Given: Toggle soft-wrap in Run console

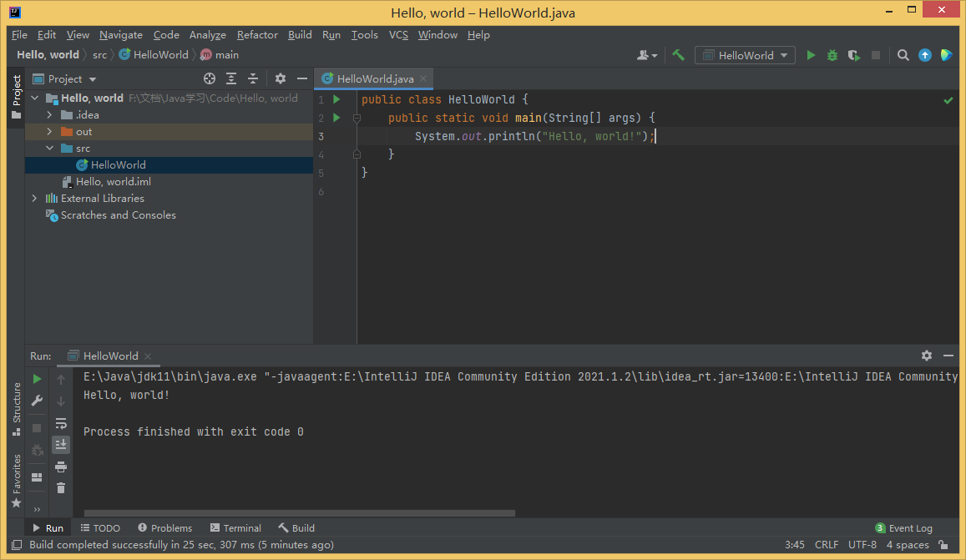Looking at the screenshot, I should 61,423.
